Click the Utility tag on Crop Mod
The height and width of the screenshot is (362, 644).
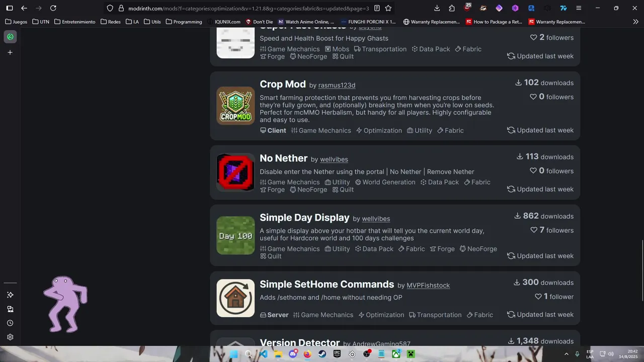[419, 130]
